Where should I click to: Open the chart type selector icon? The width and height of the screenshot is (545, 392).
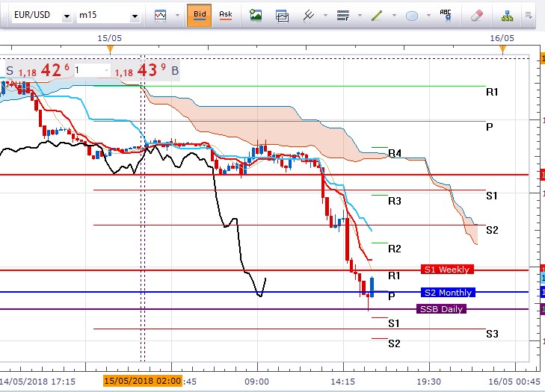160,16
